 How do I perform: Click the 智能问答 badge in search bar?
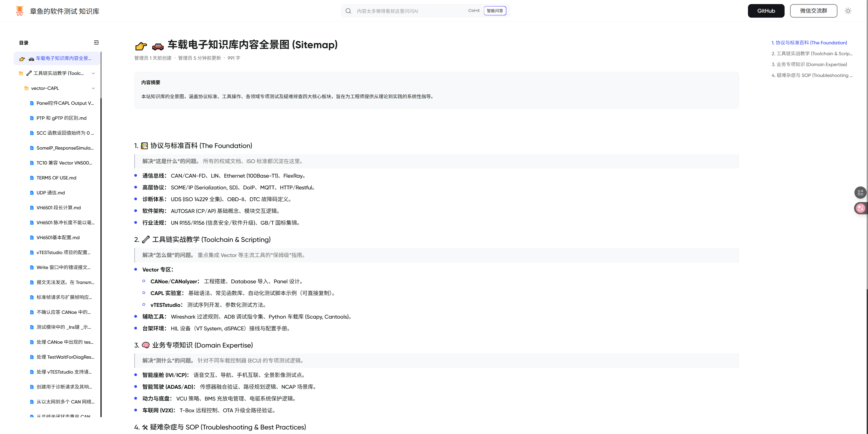click(x=495, y=11)
